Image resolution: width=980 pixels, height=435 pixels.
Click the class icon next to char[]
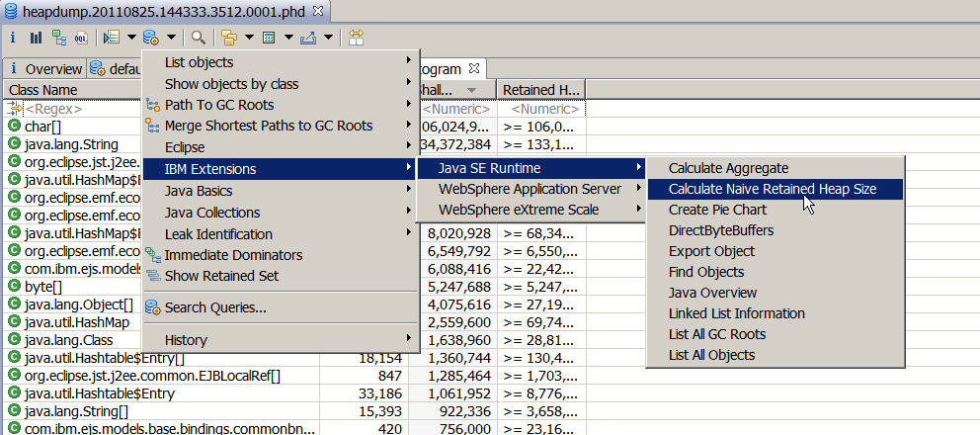[x=15, y=127]
